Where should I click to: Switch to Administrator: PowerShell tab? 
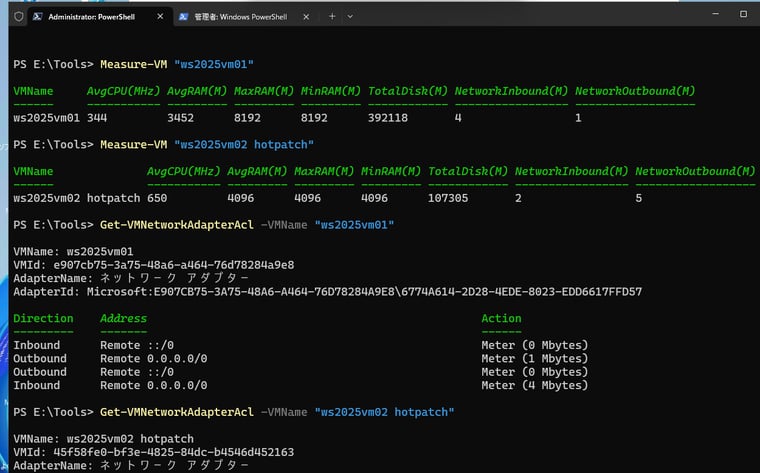[x=99, y=16]
